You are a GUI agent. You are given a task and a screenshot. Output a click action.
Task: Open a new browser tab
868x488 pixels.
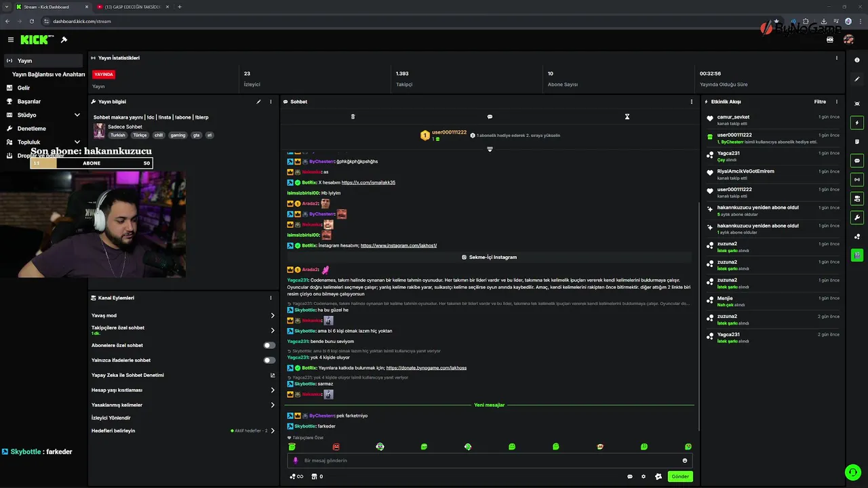(179, 7)
